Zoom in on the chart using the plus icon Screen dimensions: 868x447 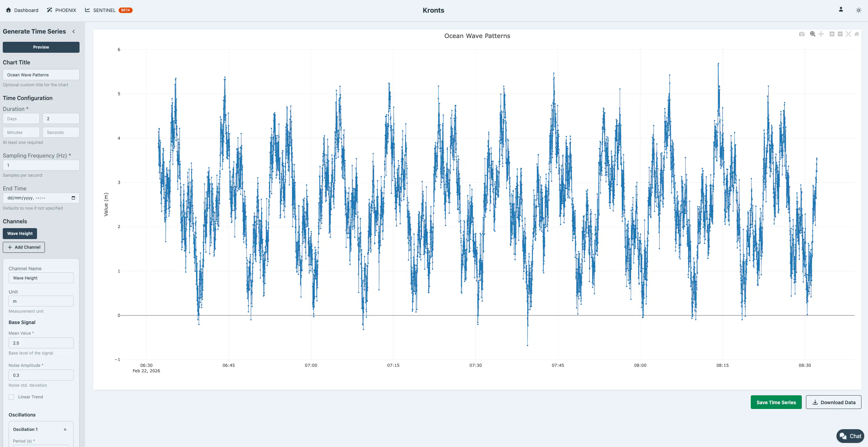[831, 34]
